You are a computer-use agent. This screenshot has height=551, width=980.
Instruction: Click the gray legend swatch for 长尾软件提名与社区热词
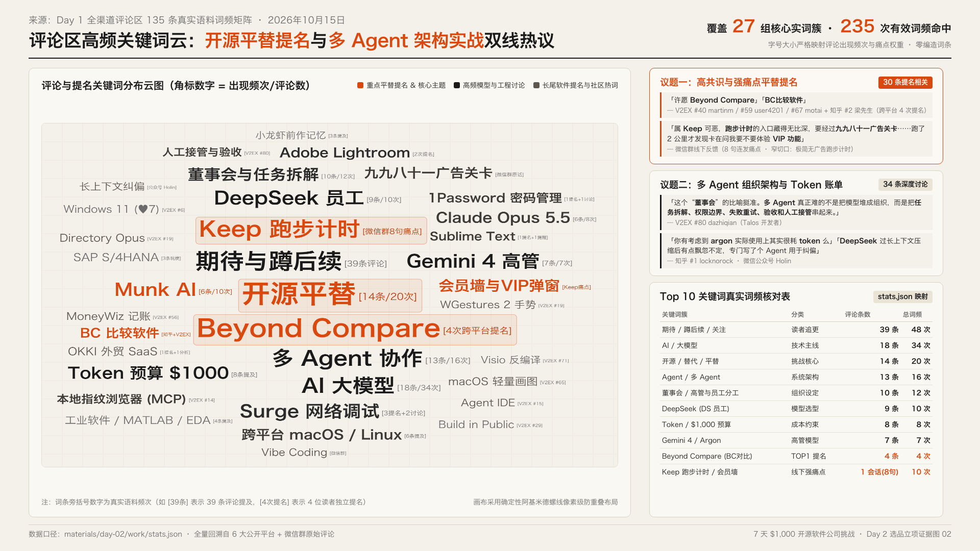(x=536, y=85)
